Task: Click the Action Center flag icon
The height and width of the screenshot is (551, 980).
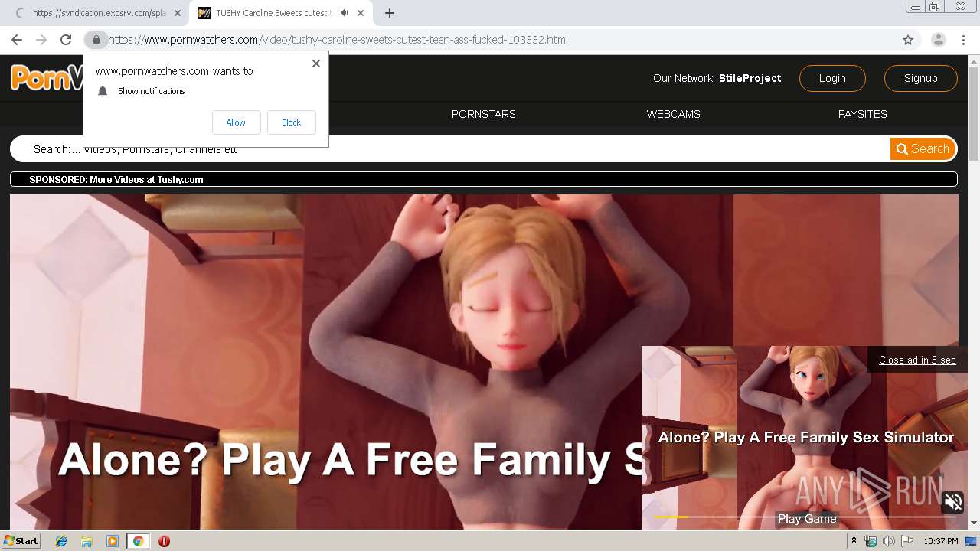Action: [x=906, y=541]
